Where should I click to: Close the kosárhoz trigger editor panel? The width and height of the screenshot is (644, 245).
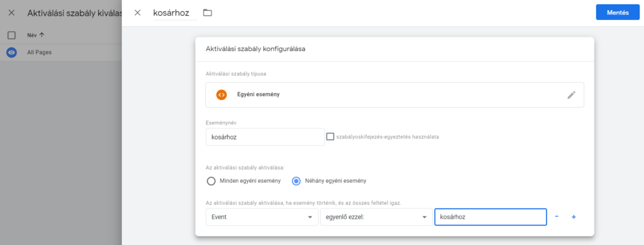click(x=138, y=13)
